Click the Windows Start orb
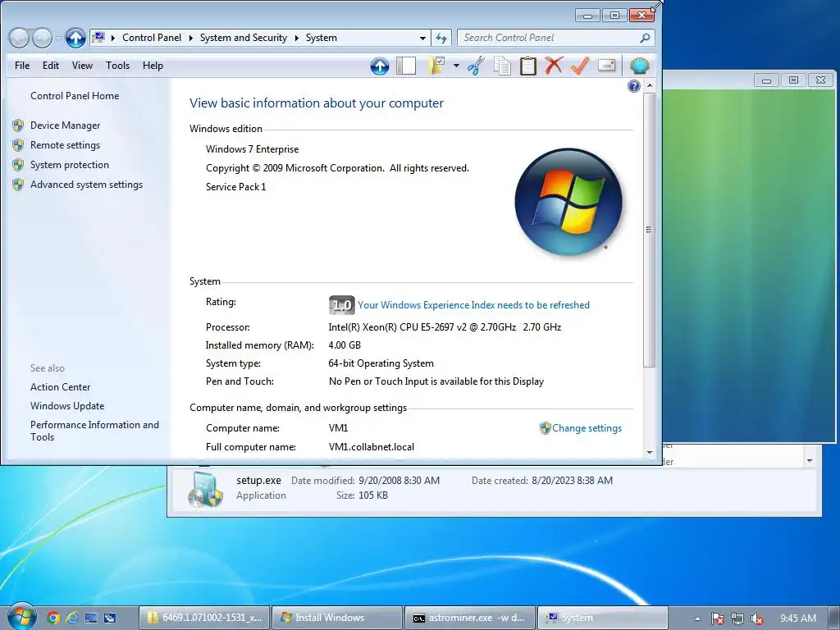This screenshot has height=630, width=840. (22, 617)
